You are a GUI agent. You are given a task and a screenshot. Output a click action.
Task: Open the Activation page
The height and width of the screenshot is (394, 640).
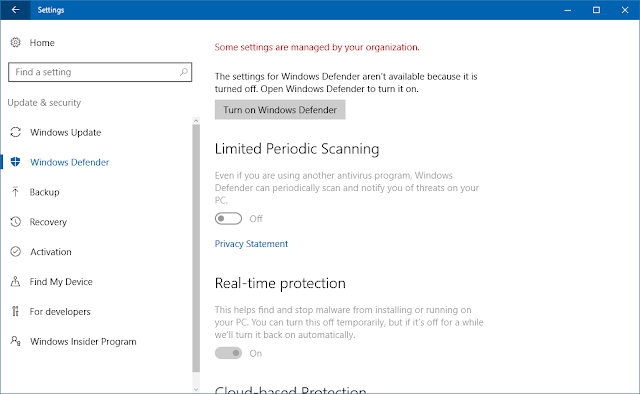pos(51,252)
